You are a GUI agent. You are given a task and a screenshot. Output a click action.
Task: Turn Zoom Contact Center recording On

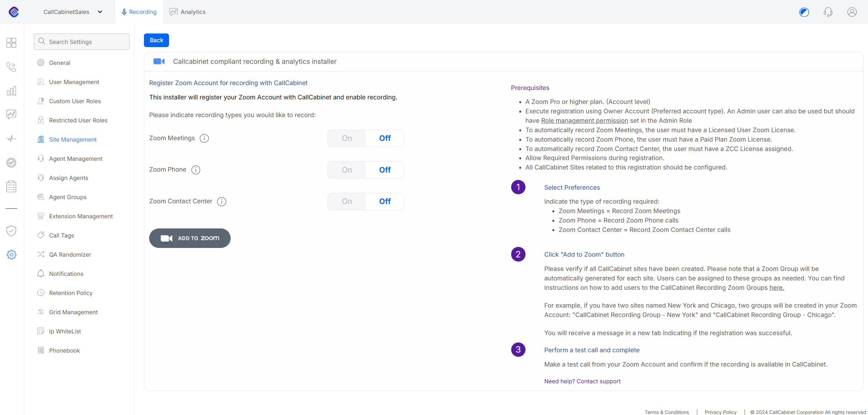(x=347, y=202)
